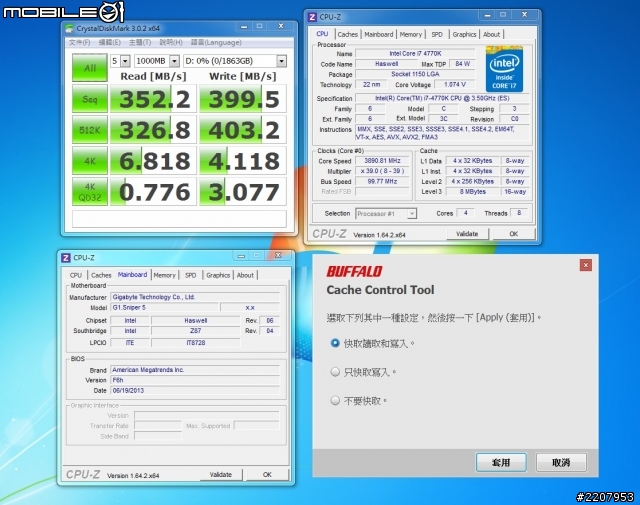
Task: Close the top CPU-Z window
Action: coord(525,15)
